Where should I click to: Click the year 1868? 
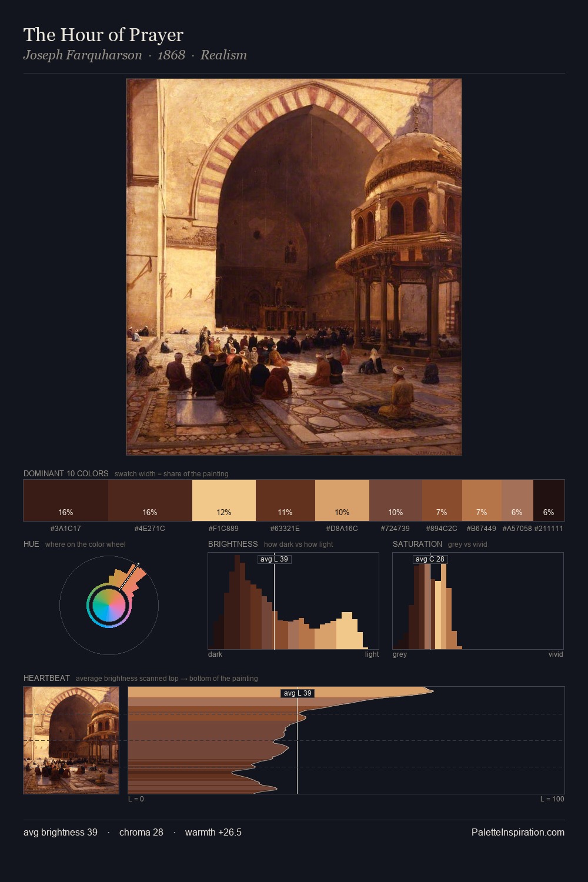(x=171, y=55)
